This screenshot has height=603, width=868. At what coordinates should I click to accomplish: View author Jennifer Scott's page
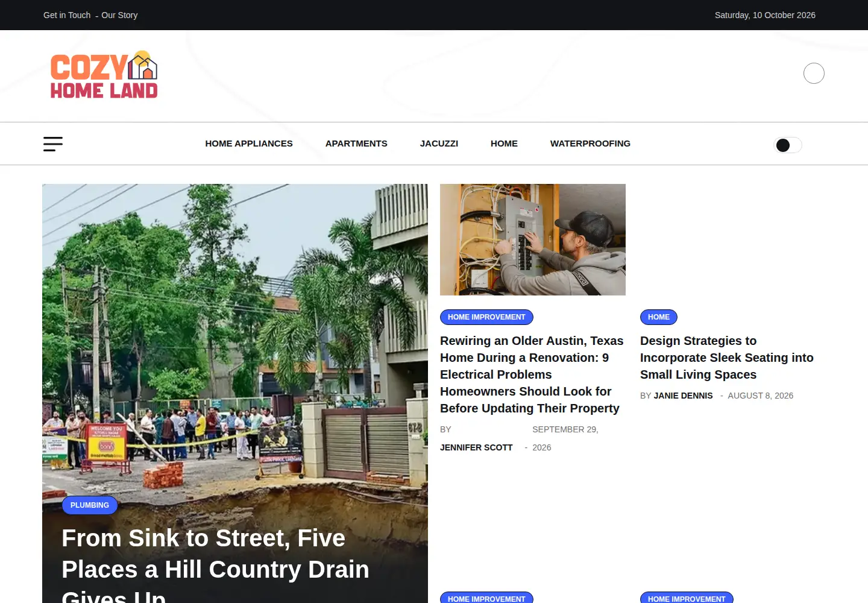[476, 447]
